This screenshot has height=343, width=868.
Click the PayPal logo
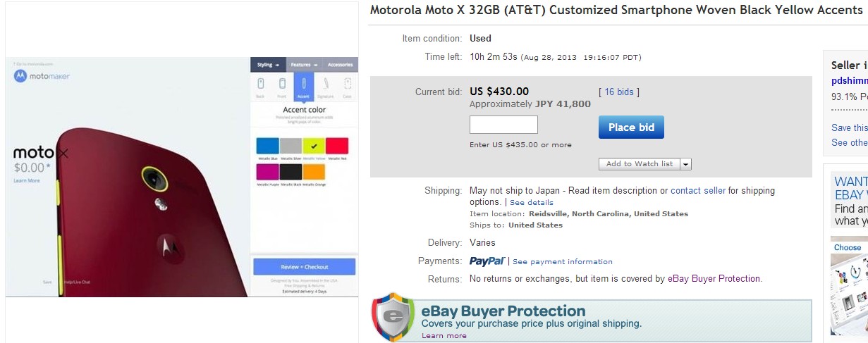click(487, 261)
